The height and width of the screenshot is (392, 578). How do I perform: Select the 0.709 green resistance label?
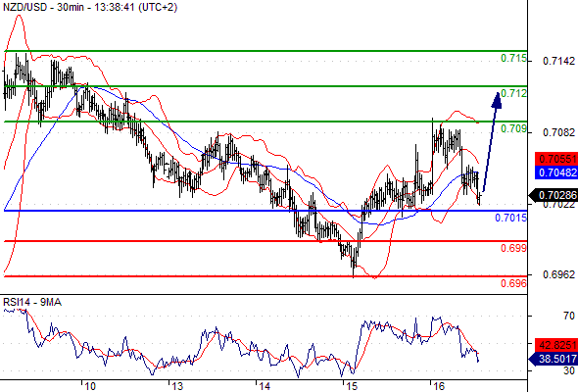tap(513, 128)
